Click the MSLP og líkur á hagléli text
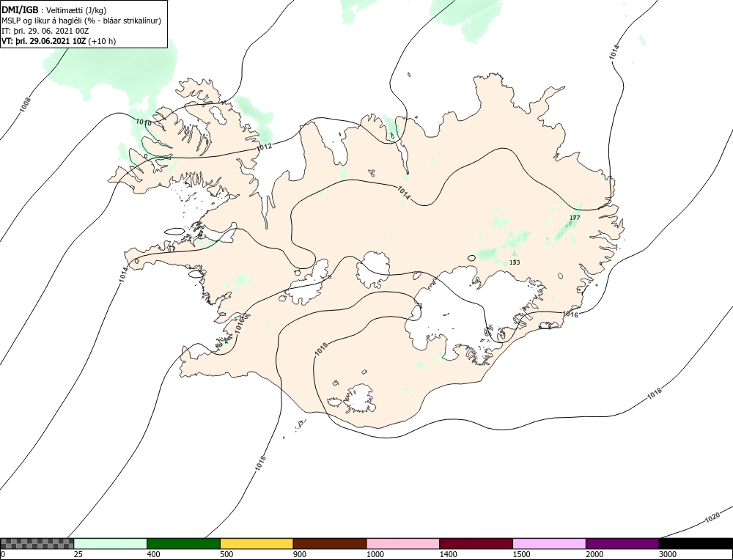The width and height of the screenshot is (733, 560). click(81, 21)
